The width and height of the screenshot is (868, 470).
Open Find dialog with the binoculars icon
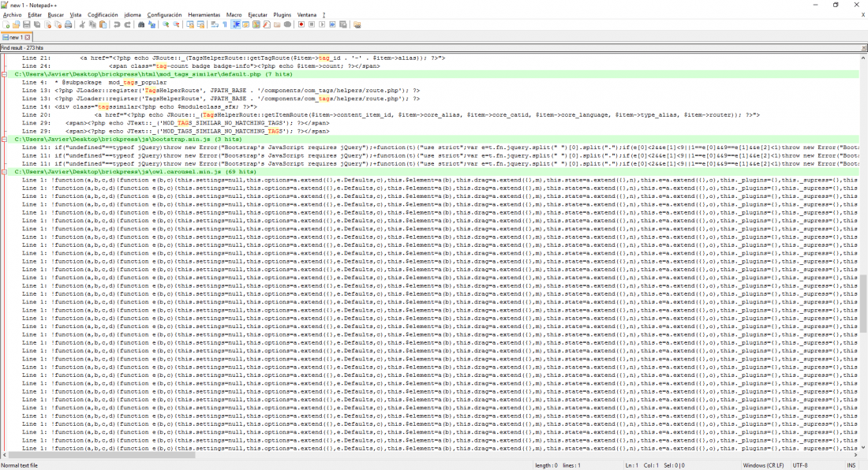[x=141, y=24]
